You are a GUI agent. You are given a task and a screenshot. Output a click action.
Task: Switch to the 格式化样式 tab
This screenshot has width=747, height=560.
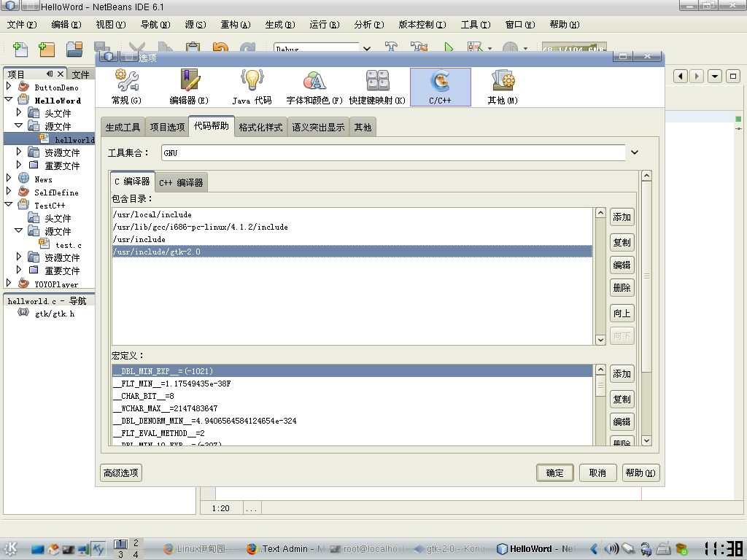click(x=260, y=127)
